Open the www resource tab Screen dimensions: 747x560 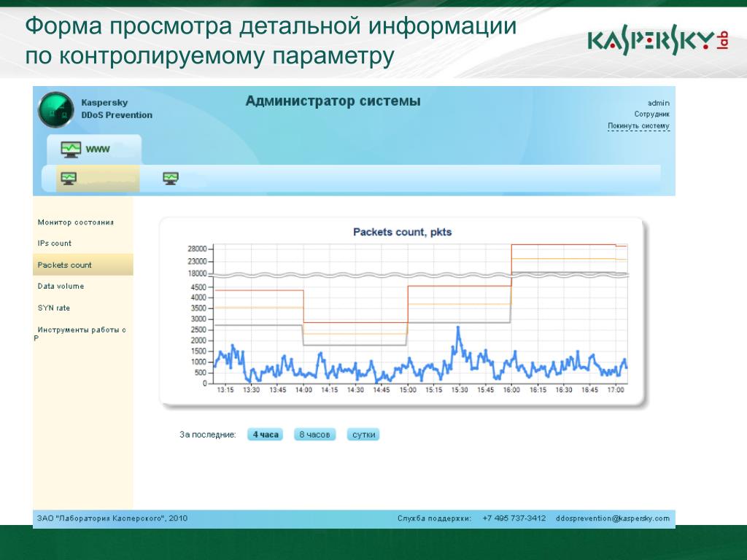(94, 149)
